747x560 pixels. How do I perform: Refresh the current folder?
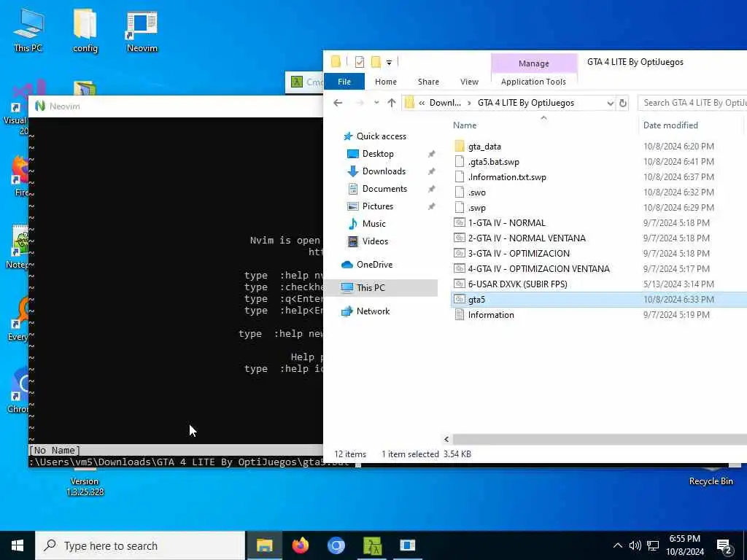point(622,103)
